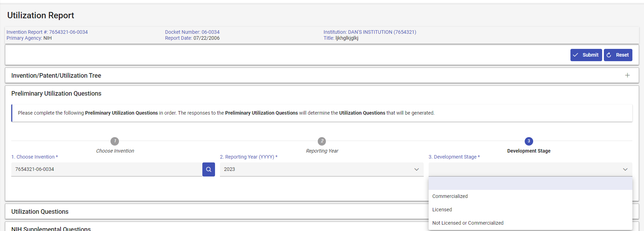The image size is (644, 231).
Task: Click step 1 Choose Invention circle
Action: 115,141
